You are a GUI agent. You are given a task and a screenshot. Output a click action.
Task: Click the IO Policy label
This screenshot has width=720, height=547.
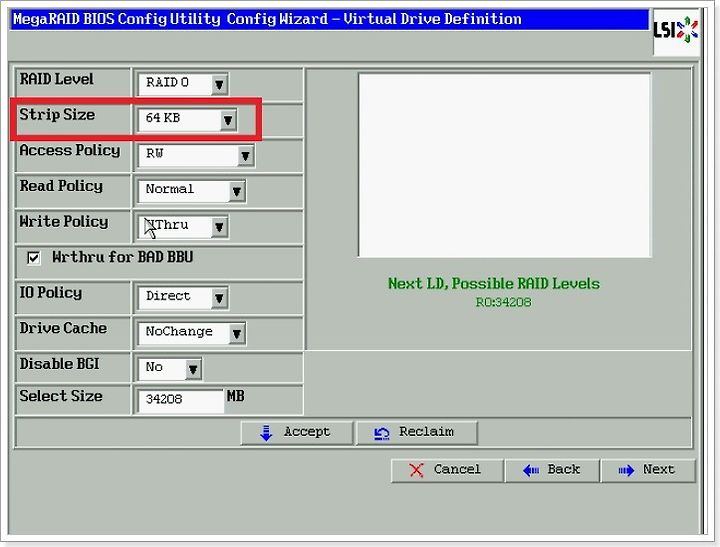coord(51,293)
